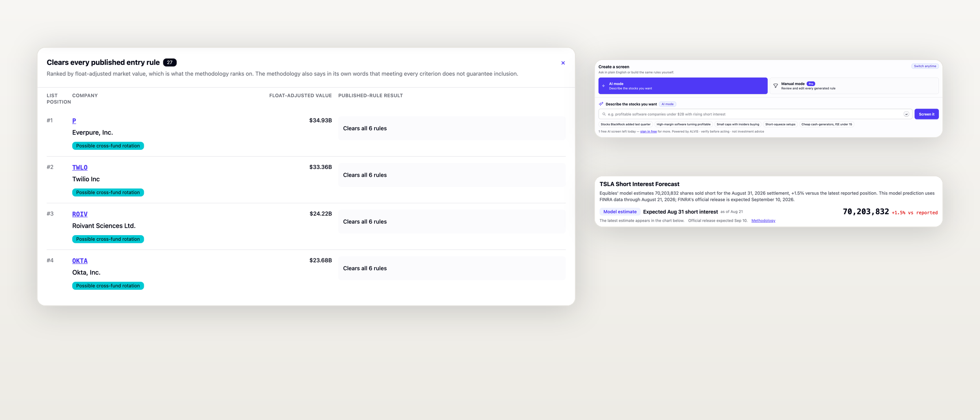This screenshot has height=420, width=980.
Task: Click the Clears all 6 rules result for Everpure
Action: [x=452, y=128]
